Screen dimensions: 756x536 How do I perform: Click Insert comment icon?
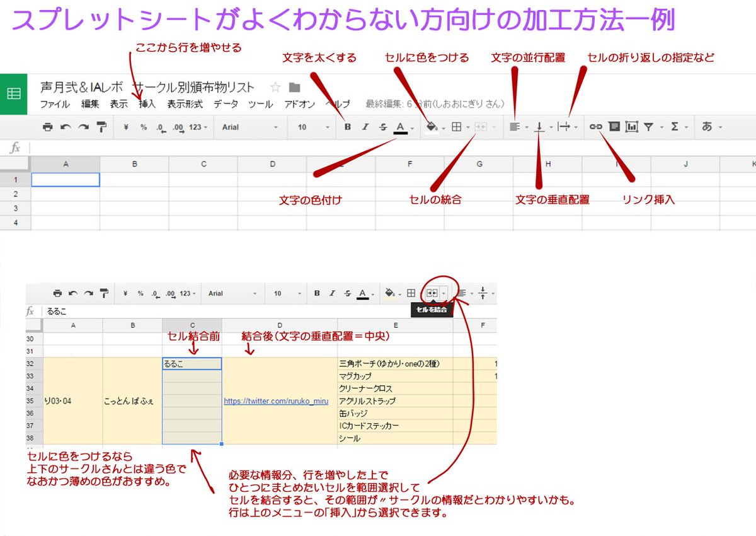click(614, 127)
